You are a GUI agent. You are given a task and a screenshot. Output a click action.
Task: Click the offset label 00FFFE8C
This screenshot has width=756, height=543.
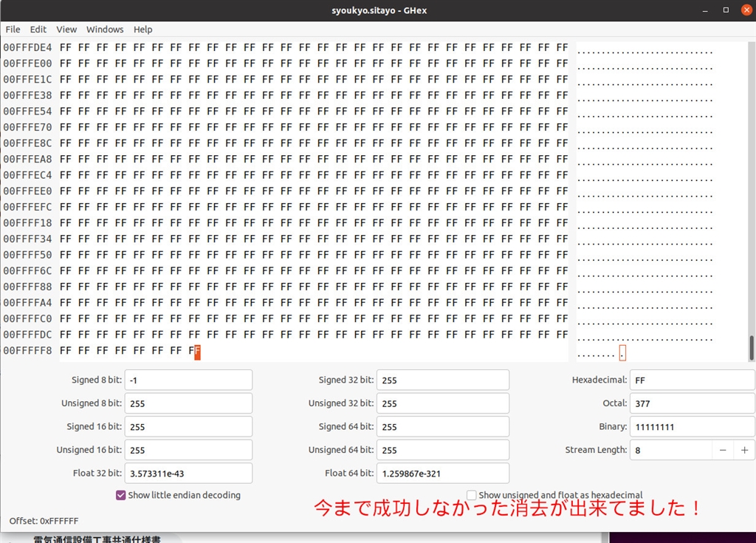click(27, 143)
